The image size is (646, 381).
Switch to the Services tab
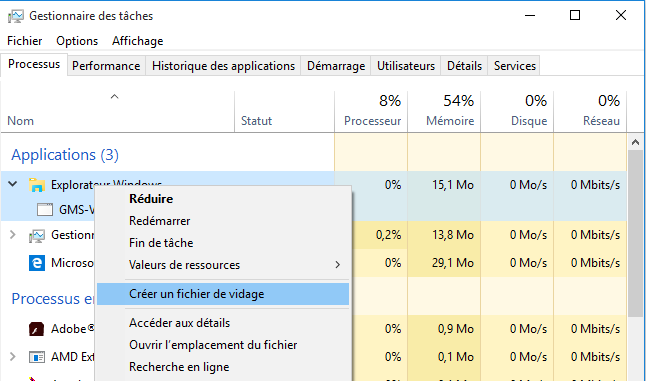pos(515,66)
